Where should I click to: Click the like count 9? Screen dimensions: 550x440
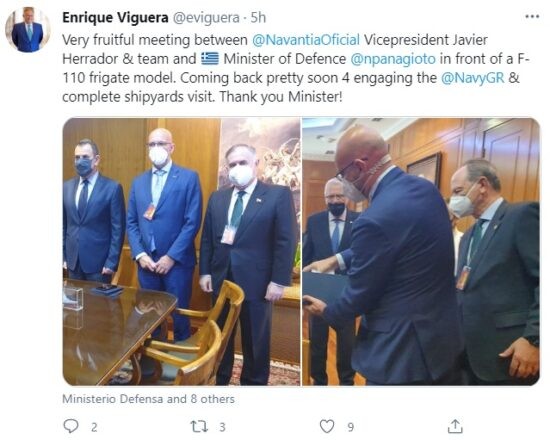pyautogui.click(x=350, y=427)
